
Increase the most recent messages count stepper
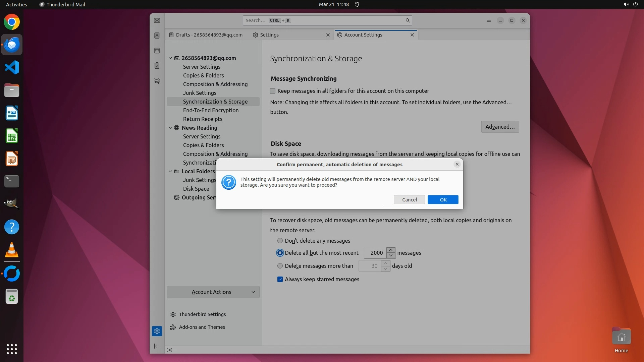tap(391, 250)
